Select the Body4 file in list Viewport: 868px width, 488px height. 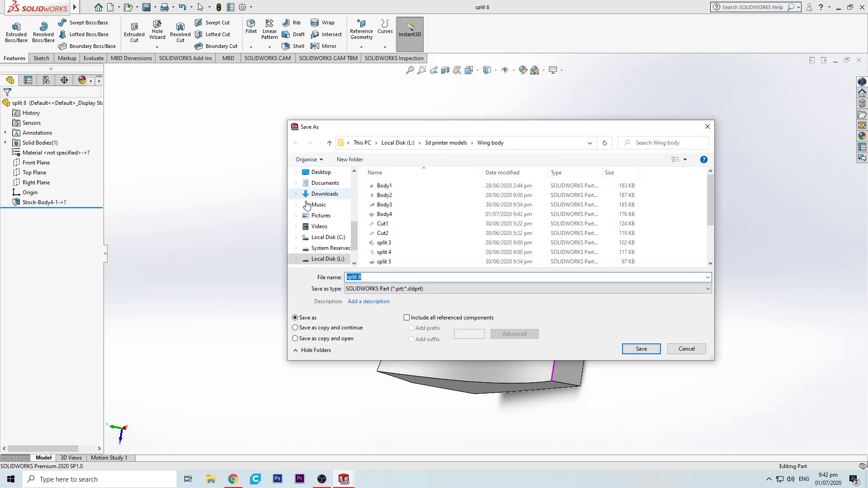click(384, 214)
